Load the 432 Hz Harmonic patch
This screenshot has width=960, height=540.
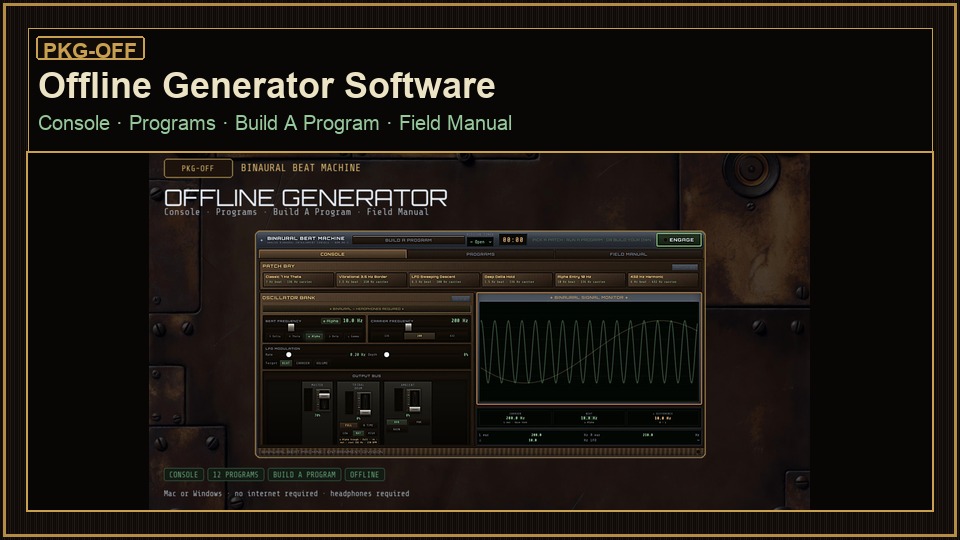[663, 279]
